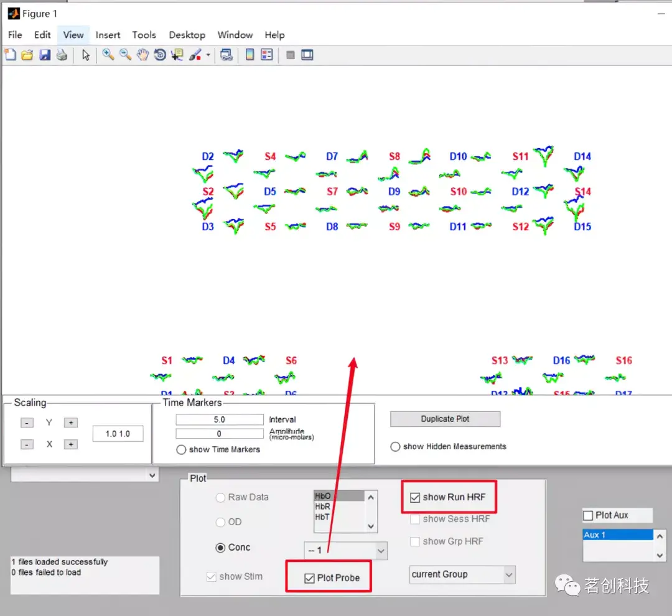Open the Brush tool dropdown arrow
Image resolution: width=672 pixels, height=616 pixels.
point(208,55)
